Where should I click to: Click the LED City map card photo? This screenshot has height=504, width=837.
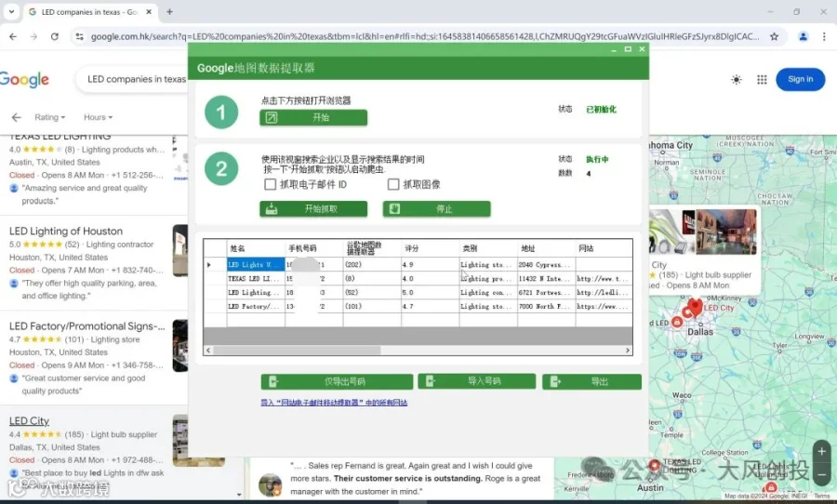point(702,232)
